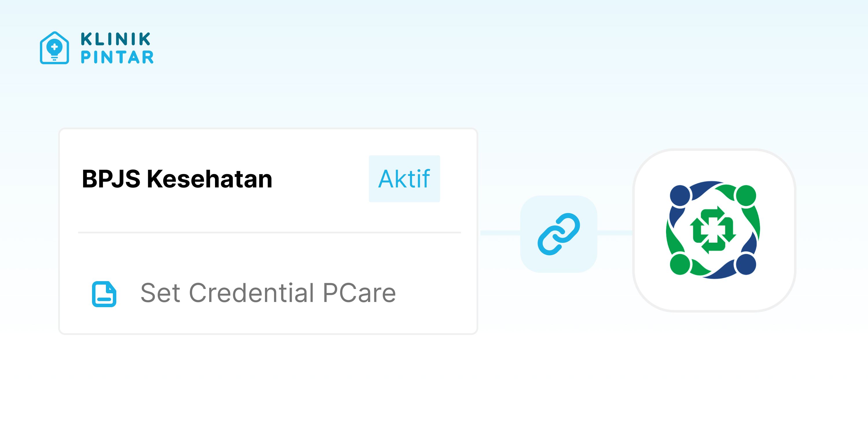Click the Klinik Pintar house-lightbulb logo icon
This screenshot has width=868, height=446.
tap(54, 48)
